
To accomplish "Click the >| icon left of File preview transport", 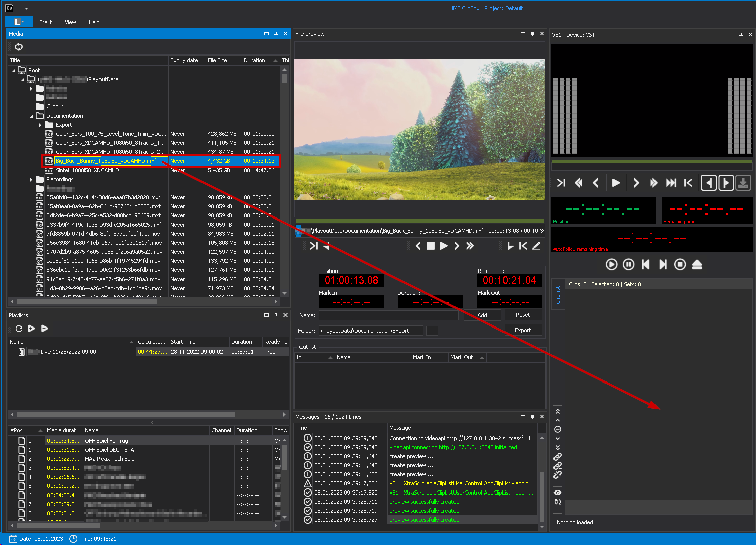I will click(314, 246).
